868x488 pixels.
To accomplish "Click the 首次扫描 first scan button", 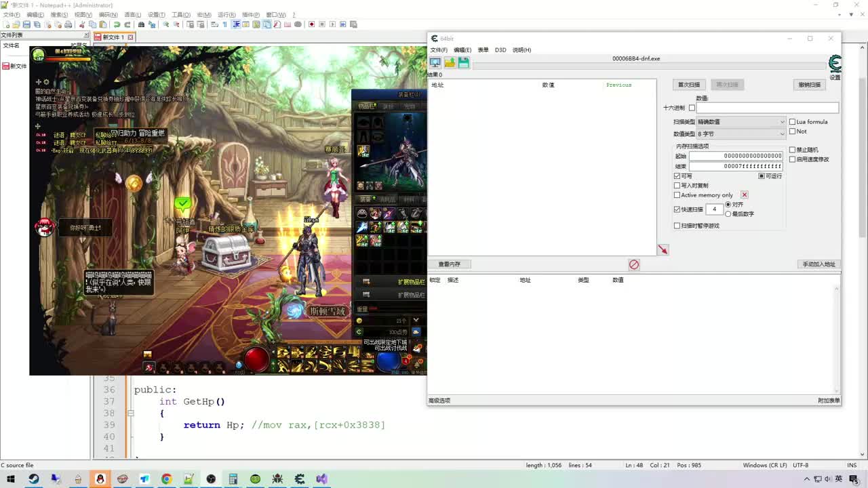I will (x=688, y=85).
